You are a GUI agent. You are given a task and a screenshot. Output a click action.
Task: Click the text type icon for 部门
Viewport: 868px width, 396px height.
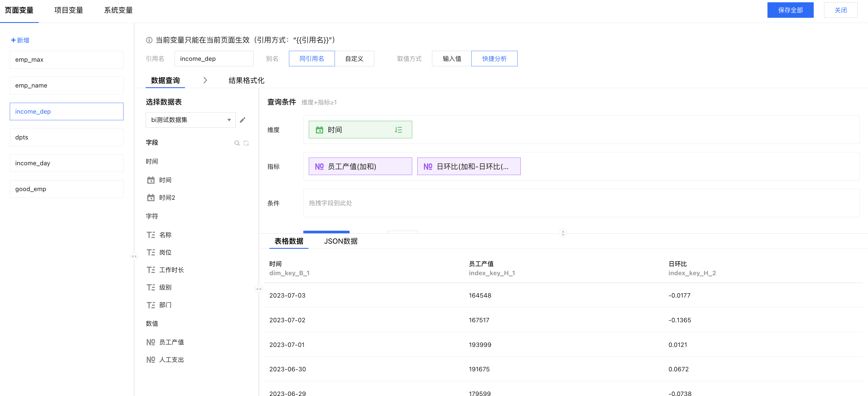(151, 305)
